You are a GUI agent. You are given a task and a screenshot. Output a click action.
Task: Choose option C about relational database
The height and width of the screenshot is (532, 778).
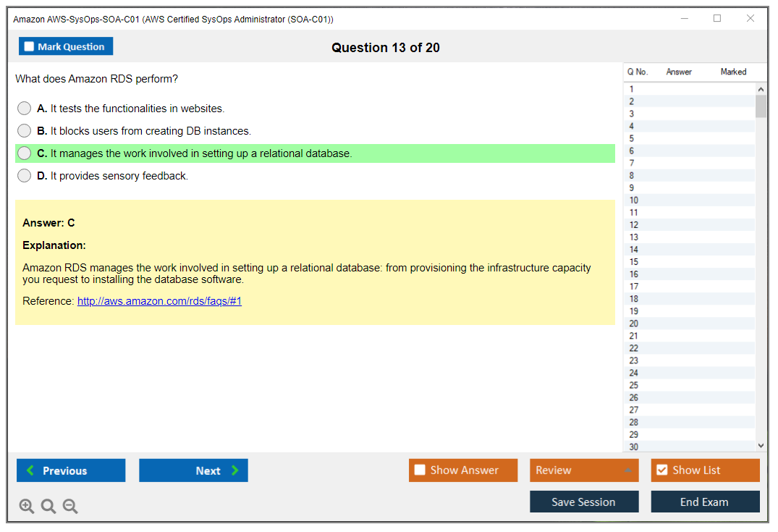[25, 153]
